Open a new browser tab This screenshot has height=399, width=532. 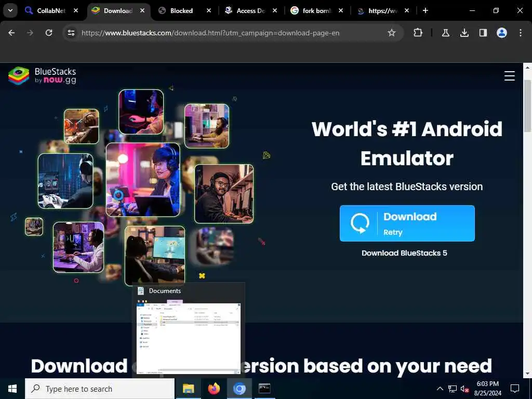(425, 10)
